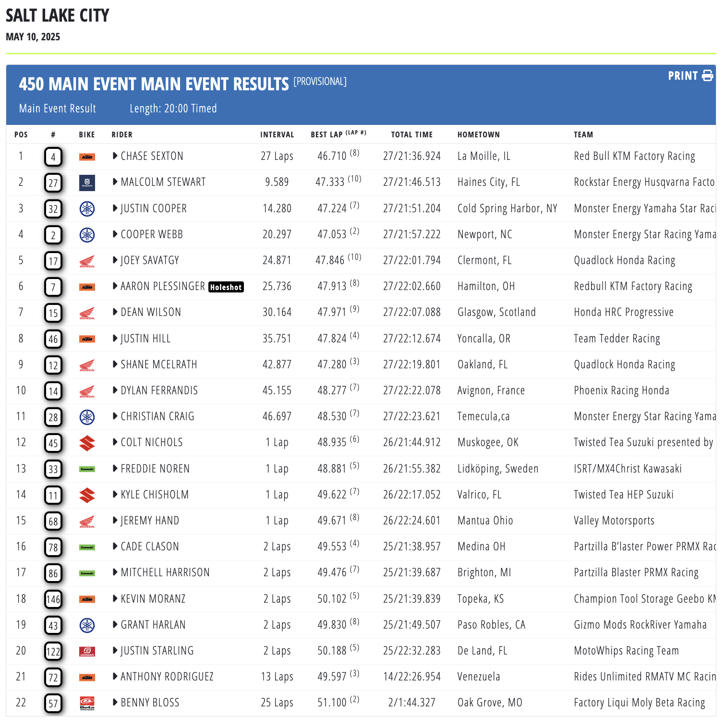
Task: Click the TEAM column header
Action: coord(583,135)
